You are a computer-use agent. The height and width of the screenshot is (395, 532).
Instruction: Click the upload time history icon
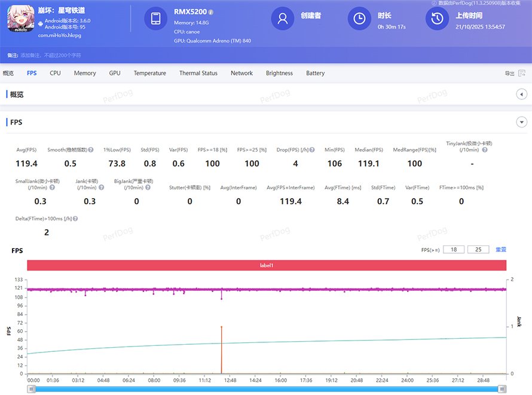point(437,19)
